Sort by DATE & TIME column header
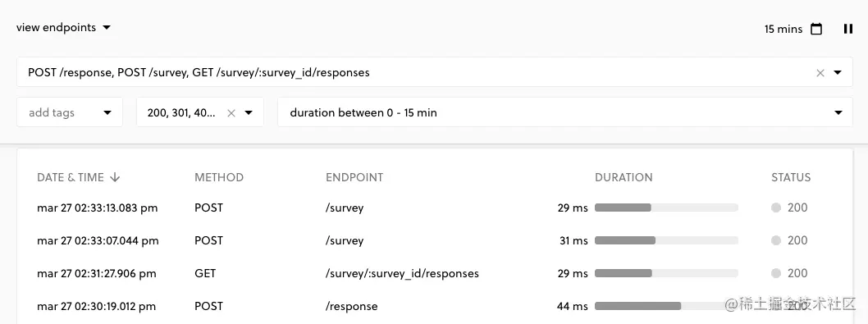 pos(71,177)
